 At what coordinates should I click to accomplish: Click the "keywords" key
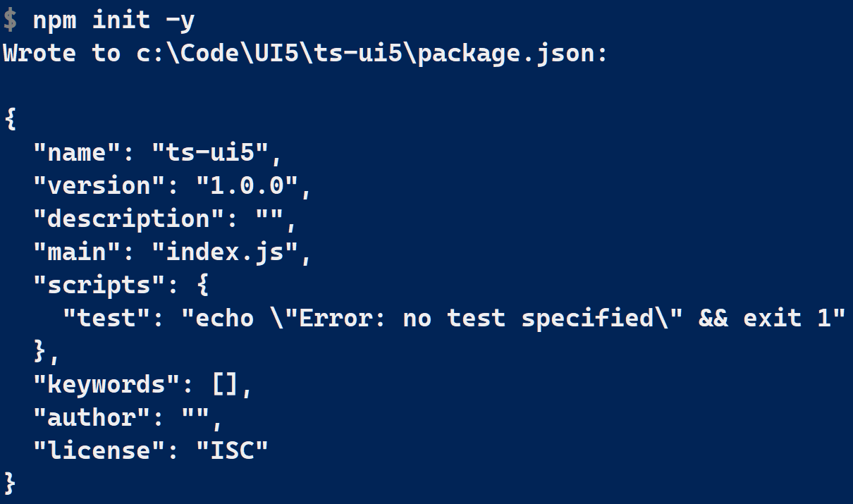(106, 383)
